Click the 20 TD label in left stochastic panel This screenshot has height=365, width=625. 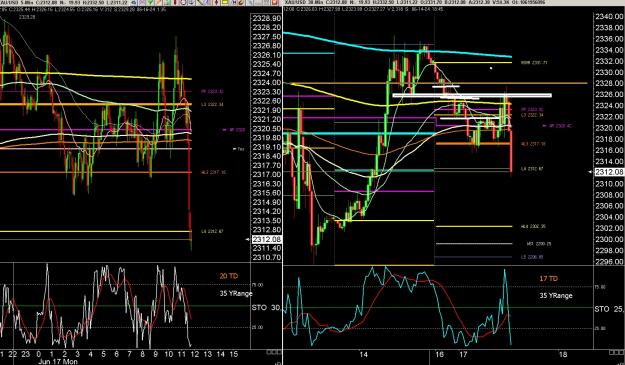point(229,276)
